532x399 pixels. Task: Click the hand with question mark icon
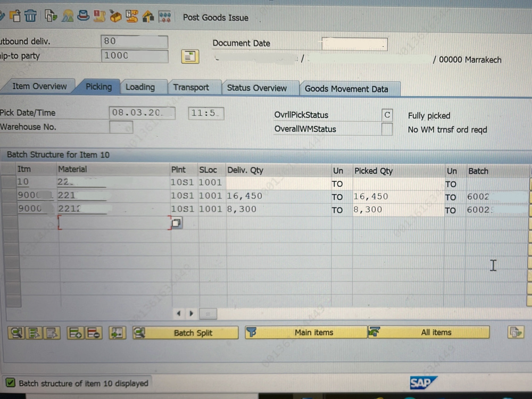click(x=131, y=16)
